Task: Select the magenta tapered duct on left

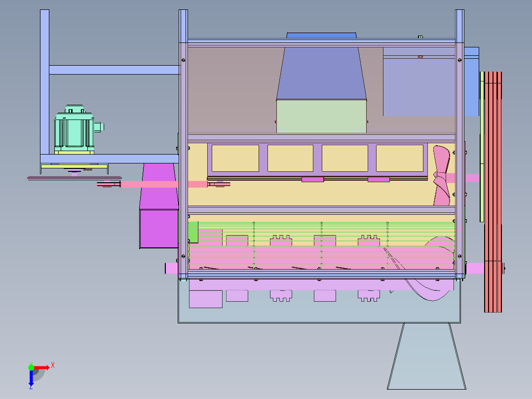Action: [159, 187]
